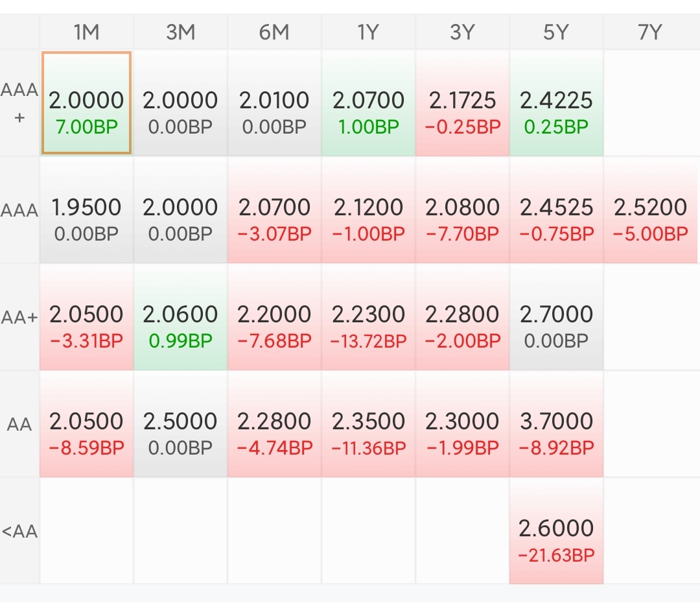The width and height of the screenshot is (700, 607).
Task: Open the AA 1Y cell with -11.36BP
Action: pos(368,424)
